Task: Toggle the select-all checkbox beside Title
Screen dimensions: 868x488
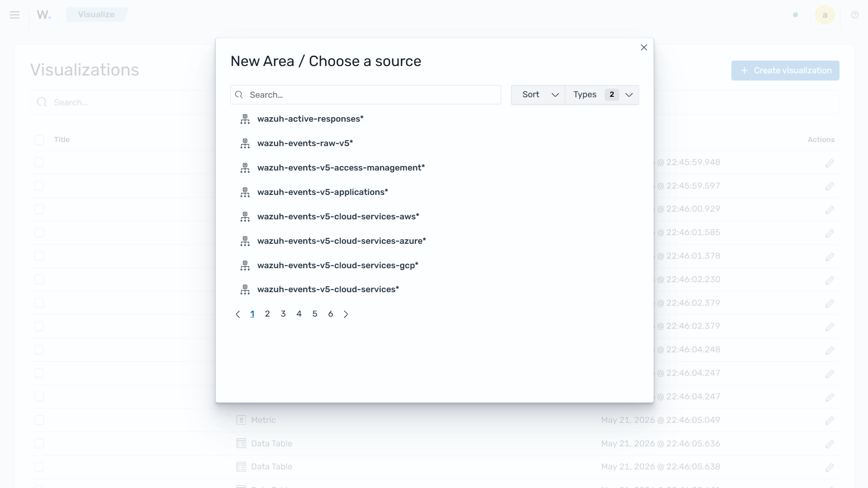Action: pos(39,140)
